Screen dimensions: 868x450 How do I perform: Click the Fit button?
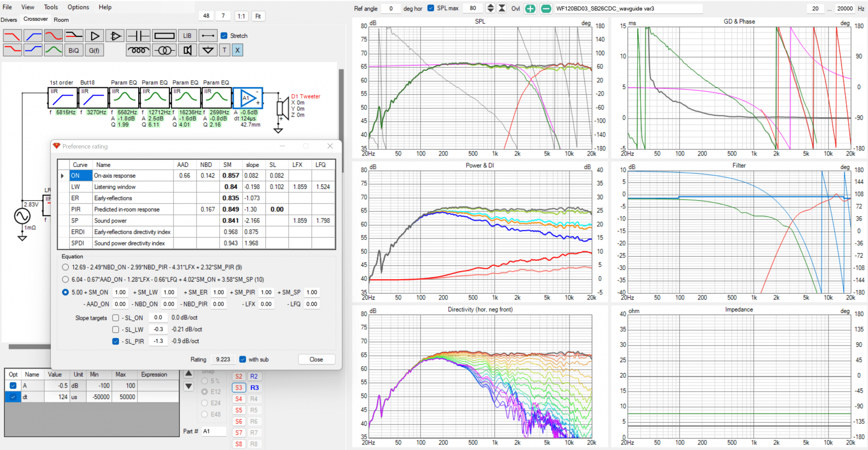258,16
